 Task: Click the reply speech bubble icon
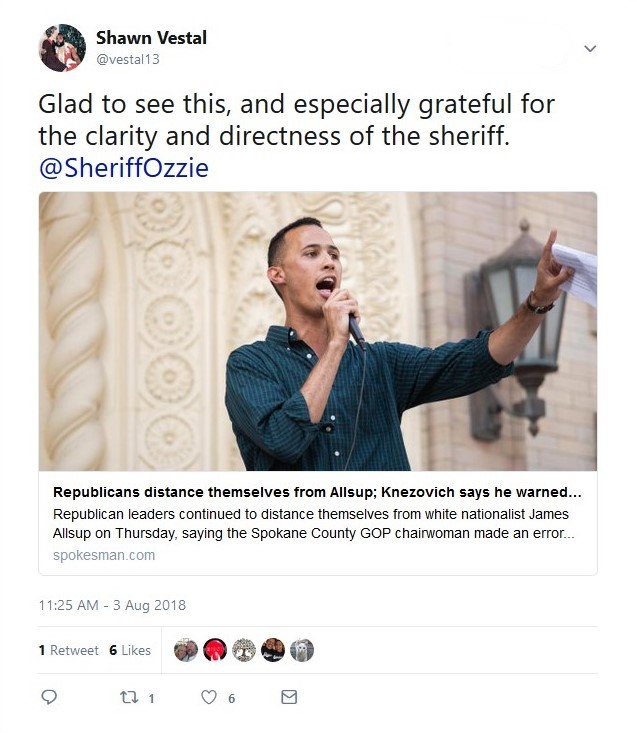click(49, 697)
